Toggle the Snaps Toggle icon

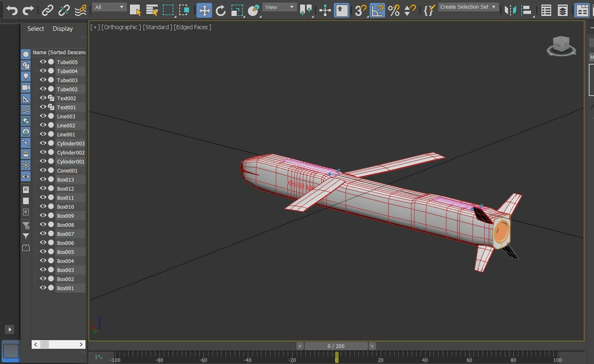361,10
